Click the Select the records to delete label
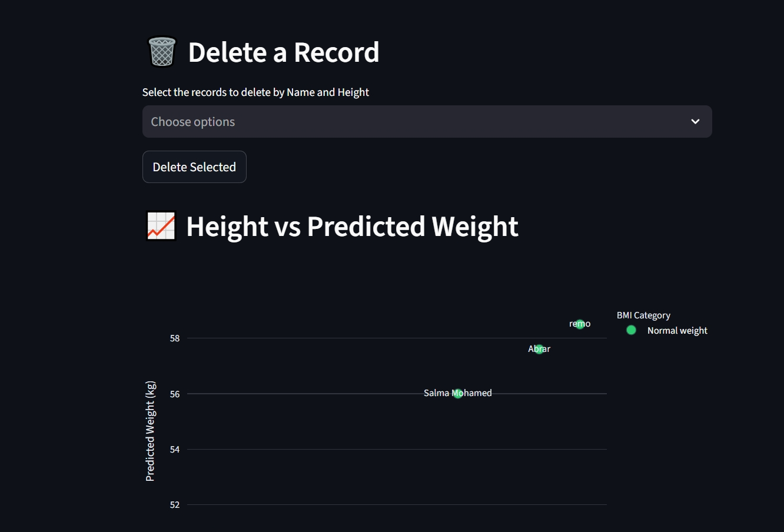Screen dimensions: 784x532 tap(255, 92)
